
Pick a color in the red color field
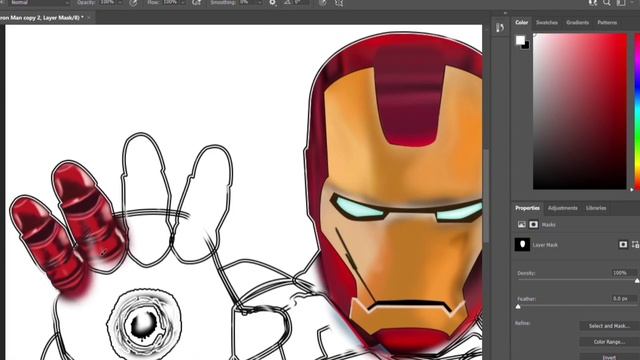click(x=580, y=111)
